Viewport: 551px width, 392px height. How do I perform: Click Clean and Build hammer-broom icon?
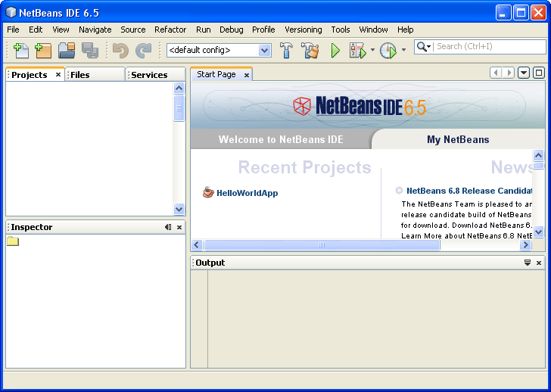(310, 50)
